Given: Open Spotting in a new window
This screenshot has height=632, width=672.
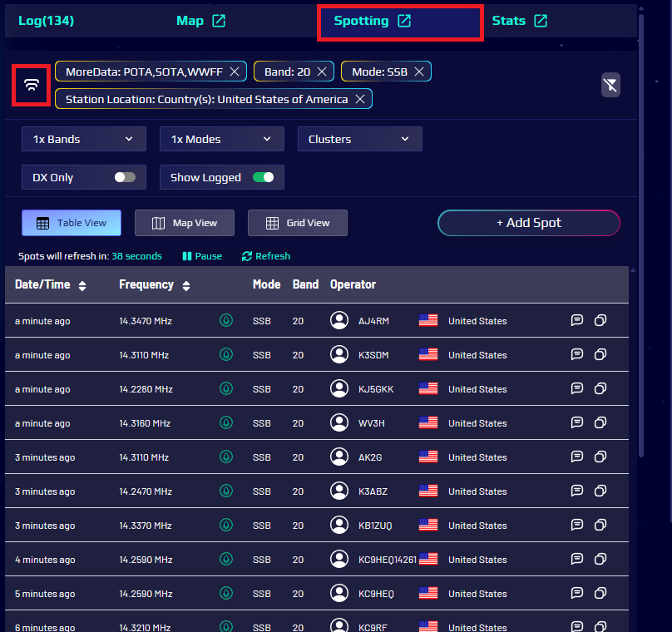Looking at the screenshot, I should (404, 21).
